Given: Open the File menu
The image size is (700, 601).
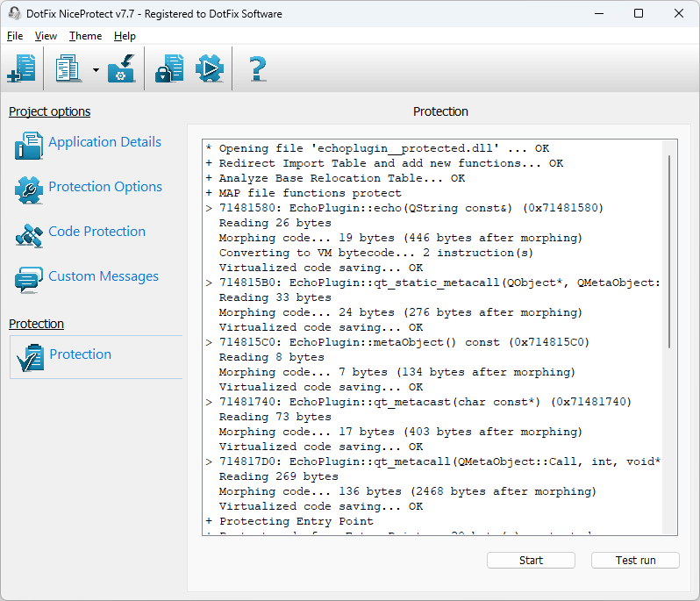Looking at the screenshot, I should (x=15, y=36).
